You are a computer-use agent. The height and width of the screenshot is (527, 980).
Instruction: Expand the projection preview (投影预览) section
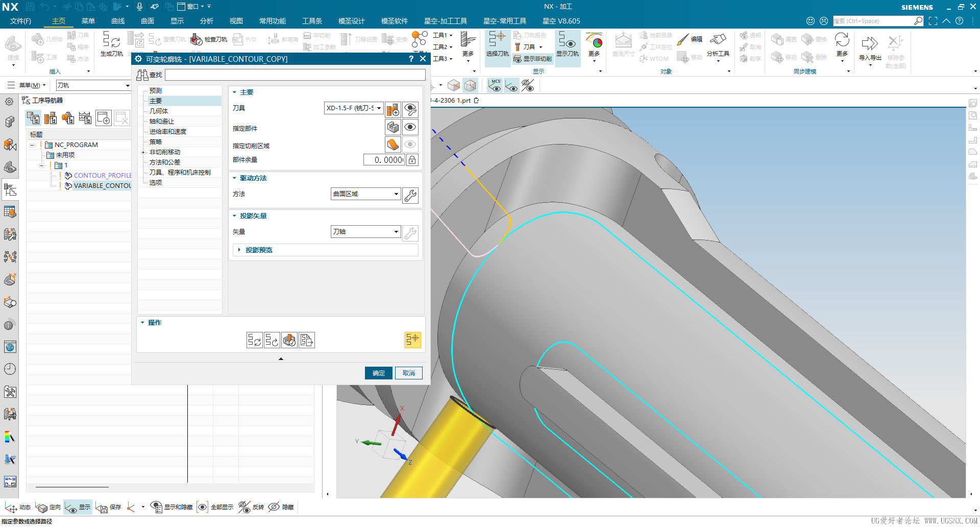pyautogui.click(x=258, y=250)
